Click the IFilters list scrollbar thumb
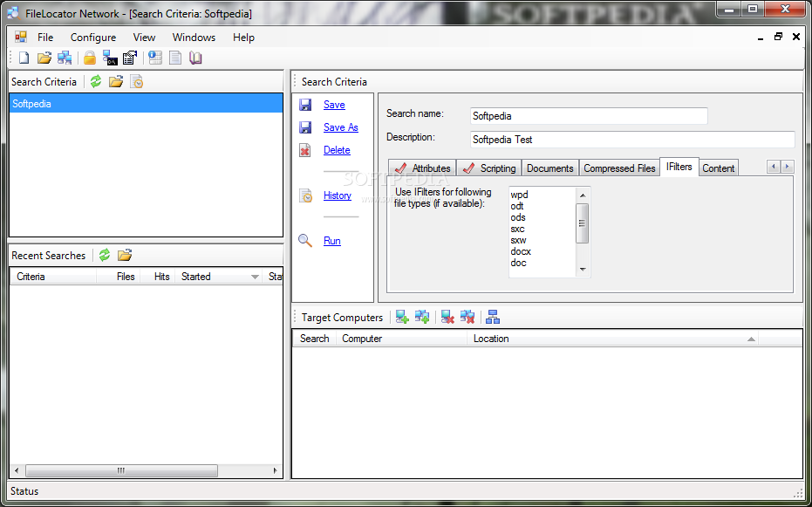The height and width of the screenshot is (507, 812). [x=583, y=223]
